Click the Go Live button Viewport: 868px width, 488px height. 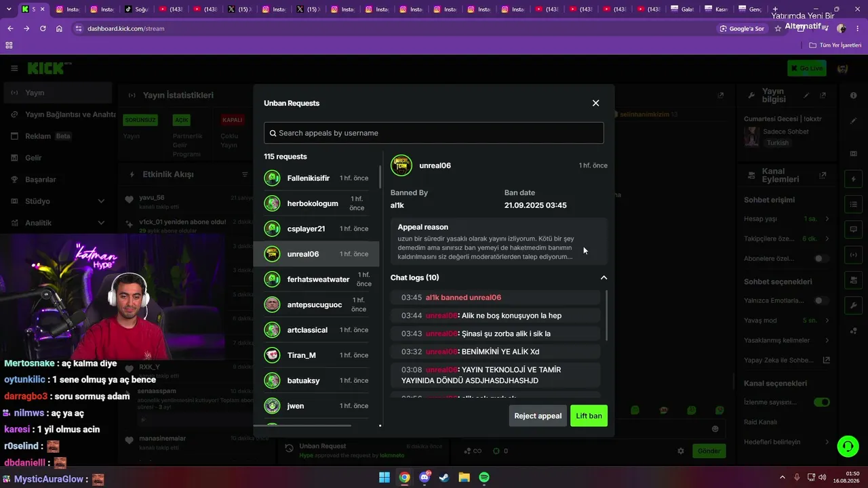[806, 68]
